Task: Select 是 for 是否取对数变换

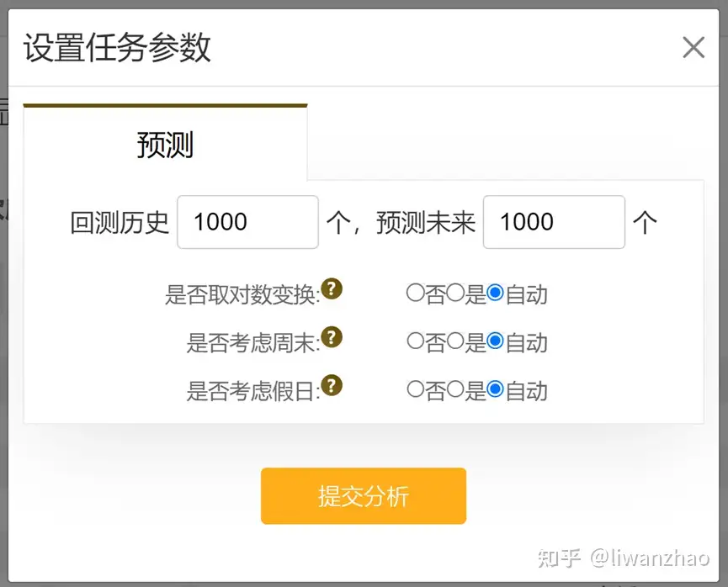Action: (x=455, y=293)
